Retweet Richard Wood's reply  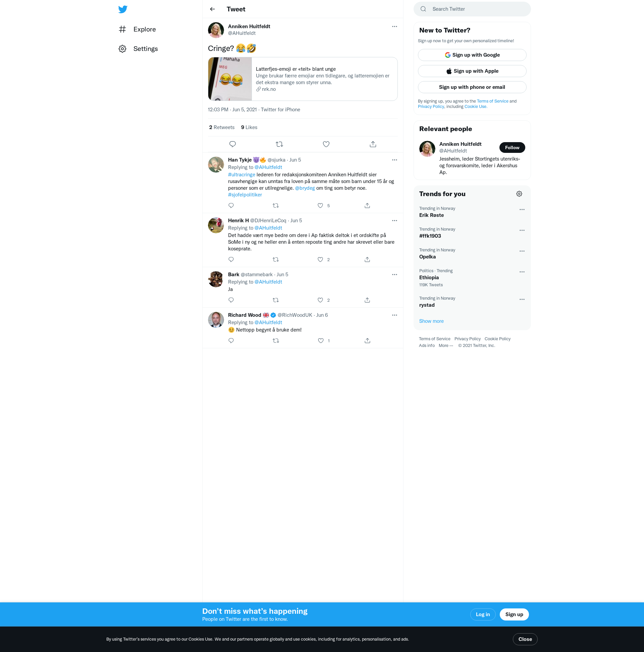point(276,341)
